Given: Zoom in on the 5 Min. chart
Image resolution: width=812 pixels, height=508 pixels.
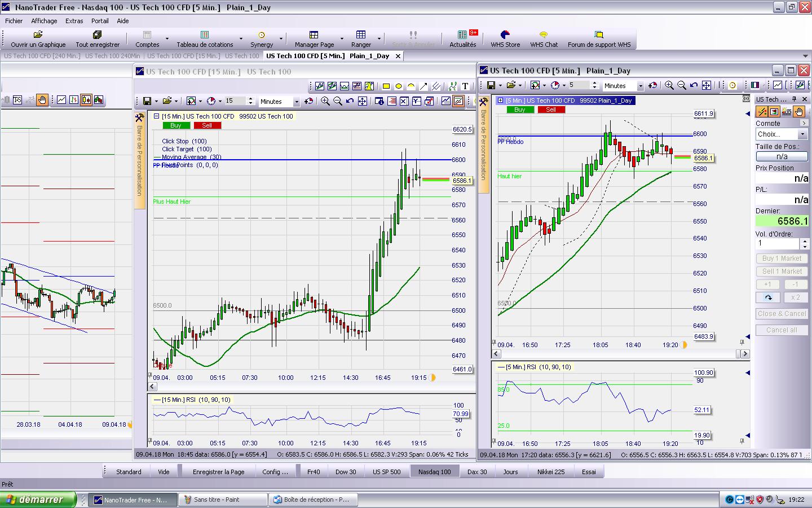Looking at the screenshot, I should (x=669, y=85).
